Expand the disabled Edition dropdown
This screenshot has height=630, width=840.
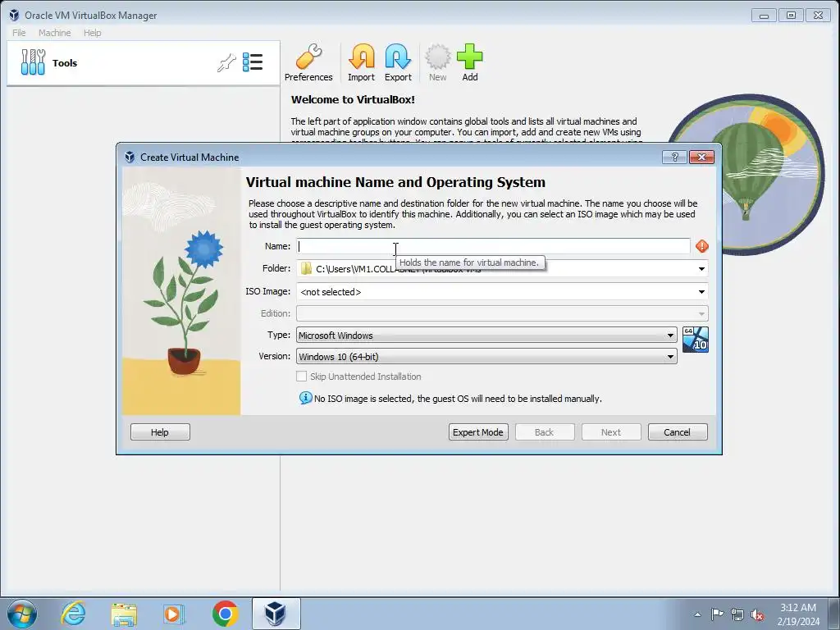pyautogui.click(x=701, y=313)
